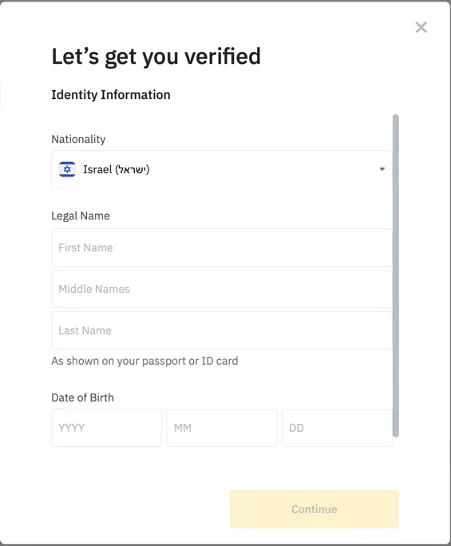Open the Nationality country selector
The image size is (451, 546).
[x=222, y=169]
